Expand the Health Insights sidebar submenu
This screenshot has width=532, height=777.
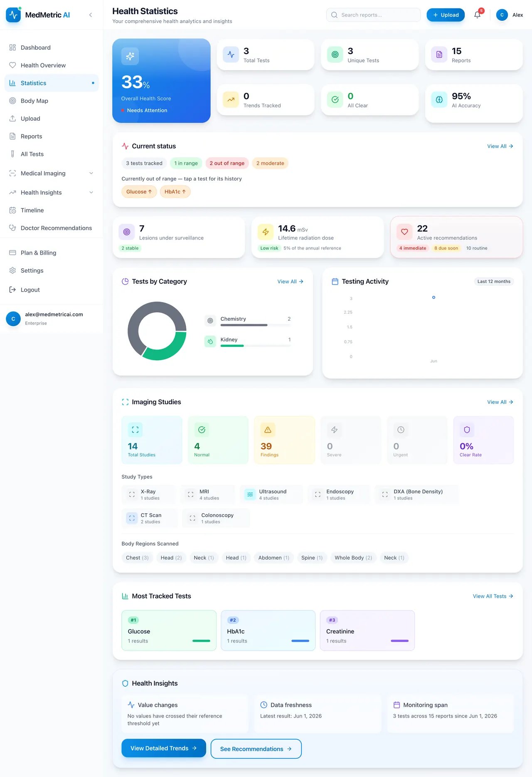(91, 193)
